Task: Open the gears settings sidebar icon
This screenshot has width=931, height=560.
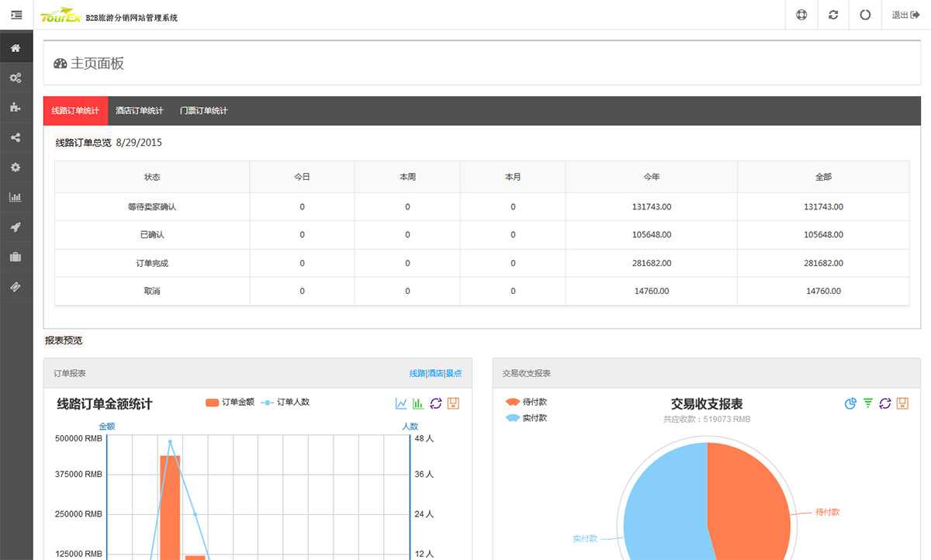Action: coord(16,78)
